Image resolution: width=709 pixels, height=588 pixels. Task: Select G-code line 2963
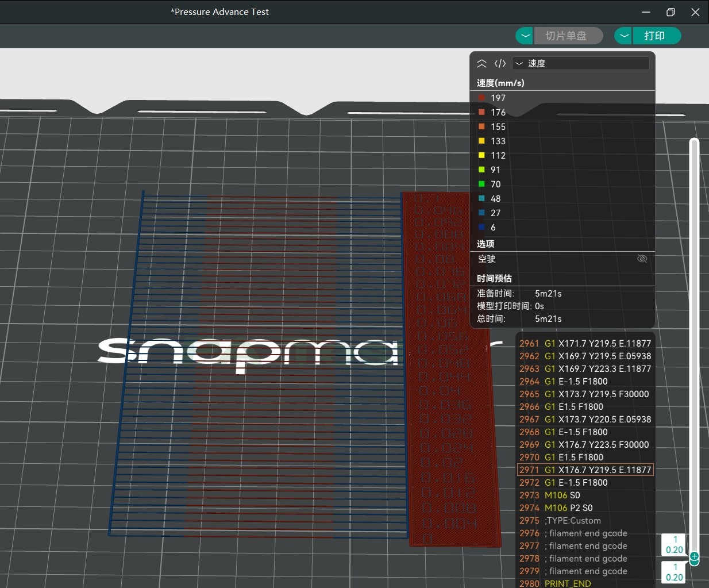(585, 369)
